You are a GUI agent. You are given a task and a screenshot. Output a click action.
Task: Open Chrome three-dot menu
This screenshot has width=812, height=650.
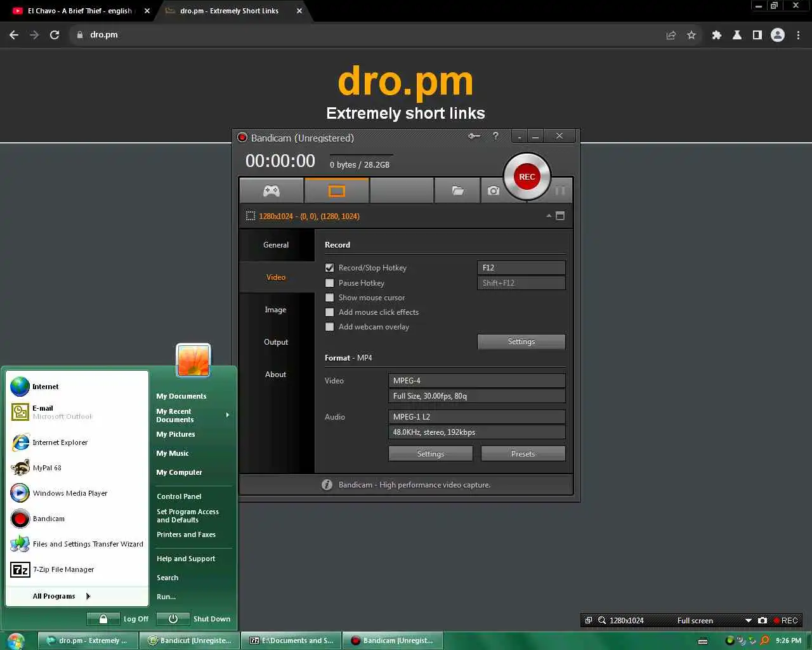click(x=798, y=35)
